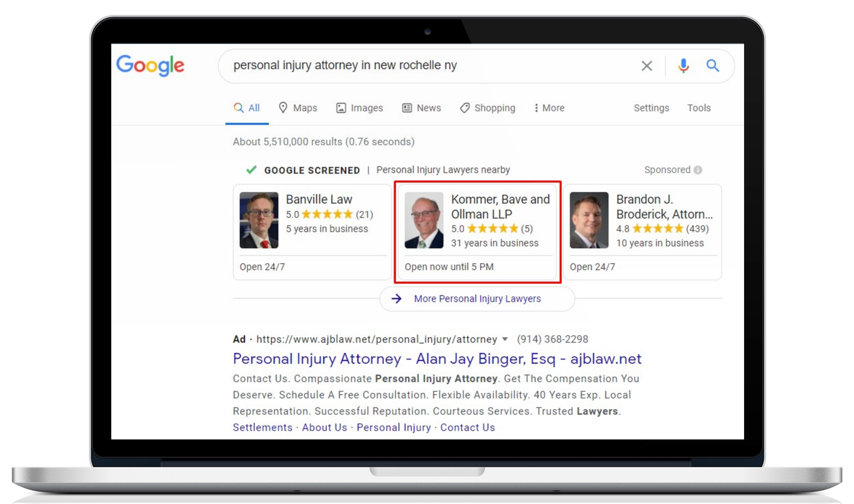Open the Tools options

point(699,108)
